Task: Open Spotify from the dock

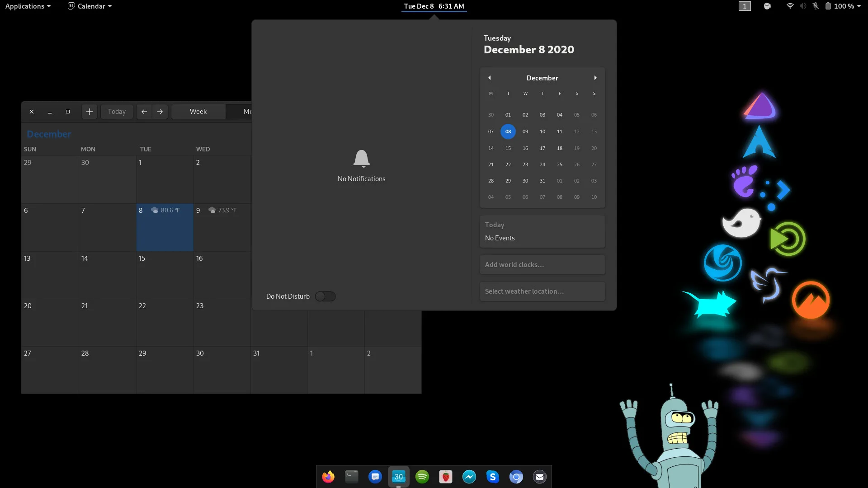Action: (x=422, y=477)
